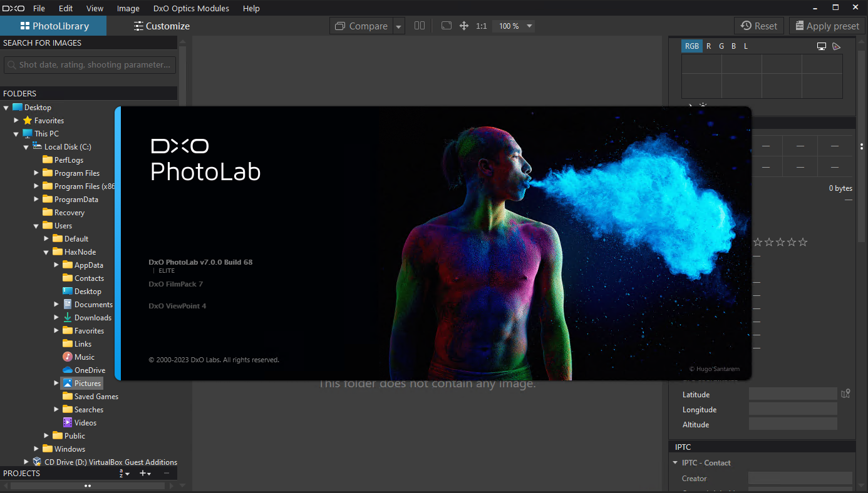Select the pan (move) tool icon

coord(464,26)
